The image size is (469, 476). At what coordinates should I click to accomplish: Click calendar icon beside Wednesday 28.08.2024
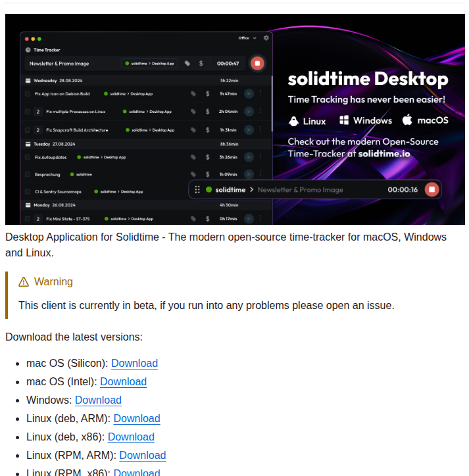28,81
